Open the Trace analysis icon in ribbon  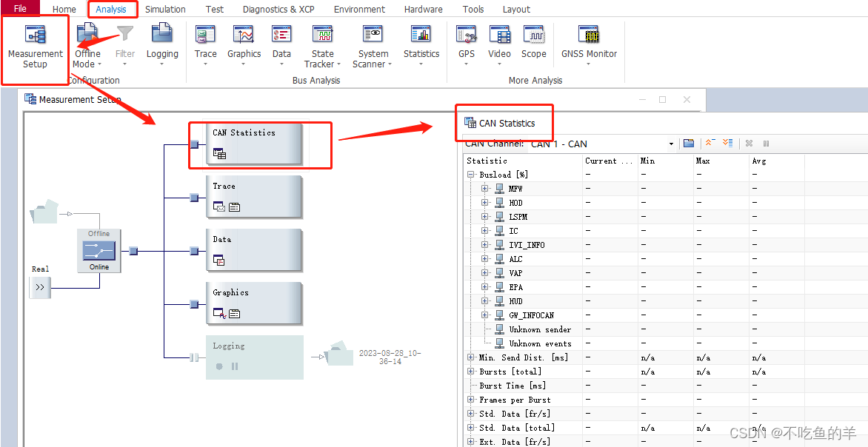point(205,34)
